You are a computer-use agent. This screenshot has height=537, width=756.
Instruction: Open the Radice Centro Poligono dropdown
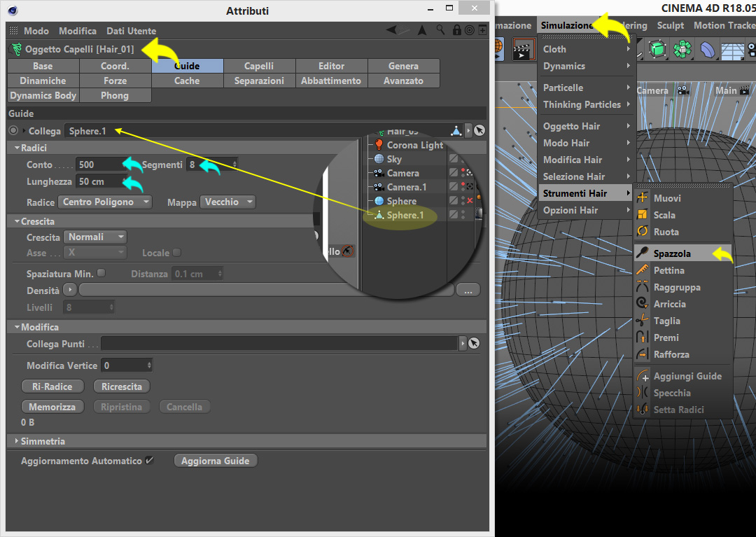[104, 202]
